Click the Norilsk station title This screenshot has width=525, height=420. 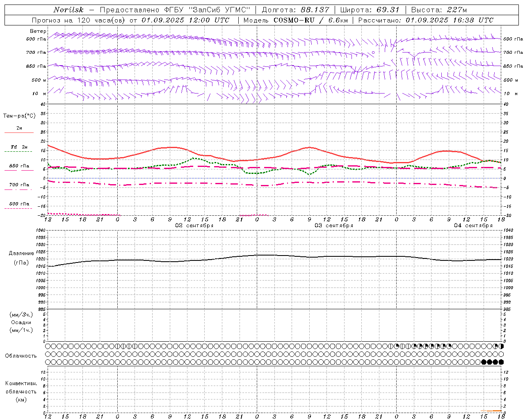(68, 10)
